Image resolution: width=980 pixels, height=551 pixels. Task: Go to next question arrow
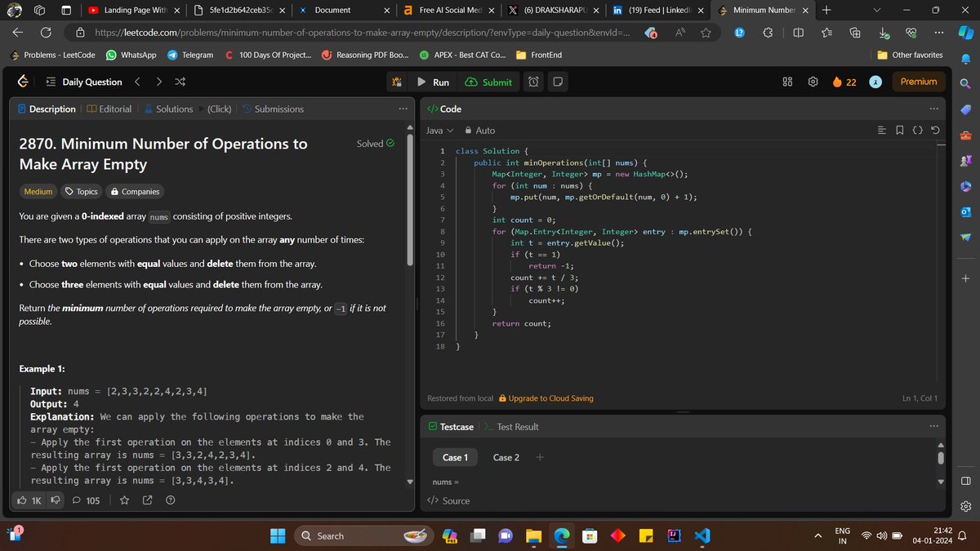tap(158, 82)
